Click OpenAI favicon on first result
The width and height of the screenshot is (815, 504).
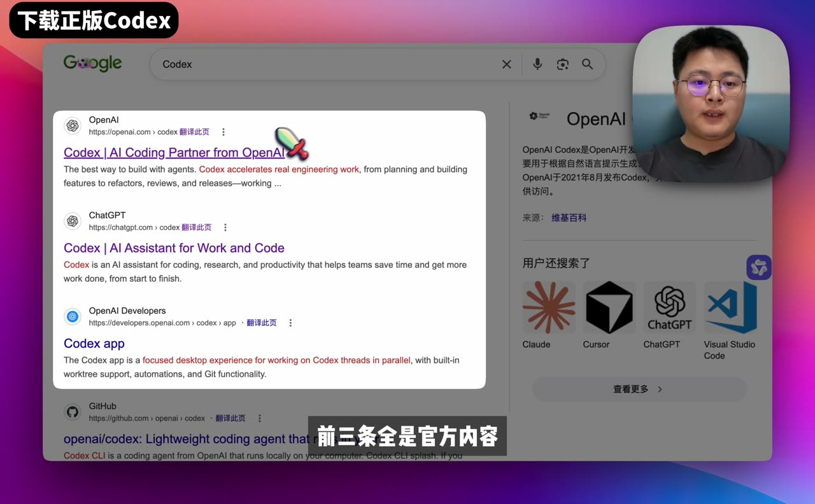click(73, 126)
